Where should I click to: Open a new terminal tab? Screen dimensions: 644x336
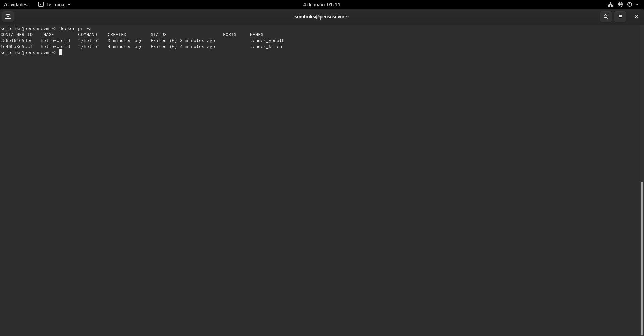8,16
